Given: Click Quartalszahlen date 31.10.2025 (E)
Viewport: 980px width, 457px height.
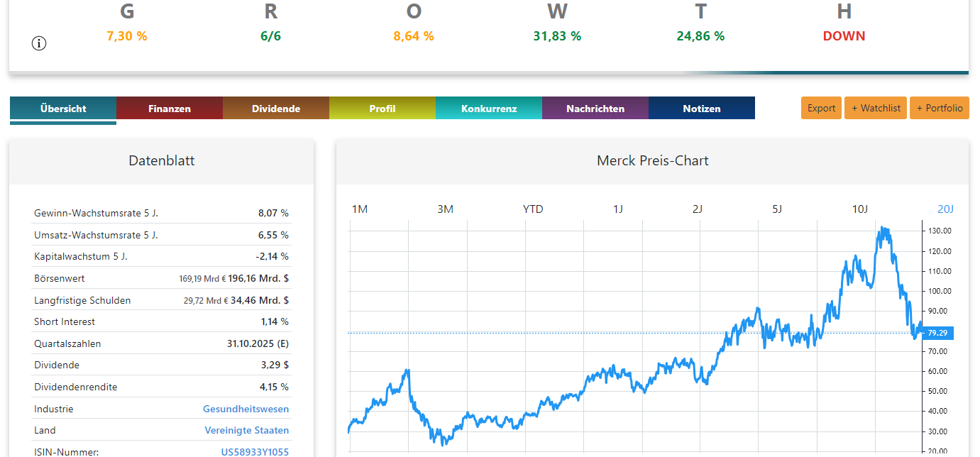Looking at the screenshot, I should tap(258, 343).
